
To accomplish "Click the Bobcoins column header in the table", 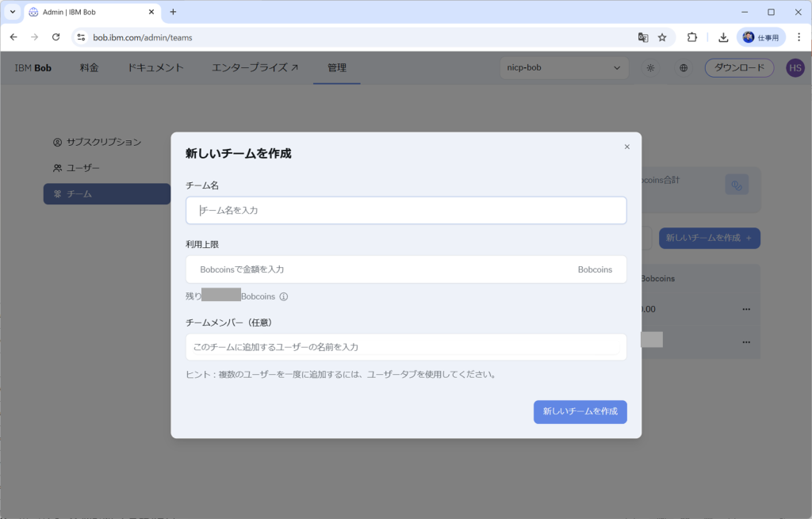I will click(x=657, y=278).
